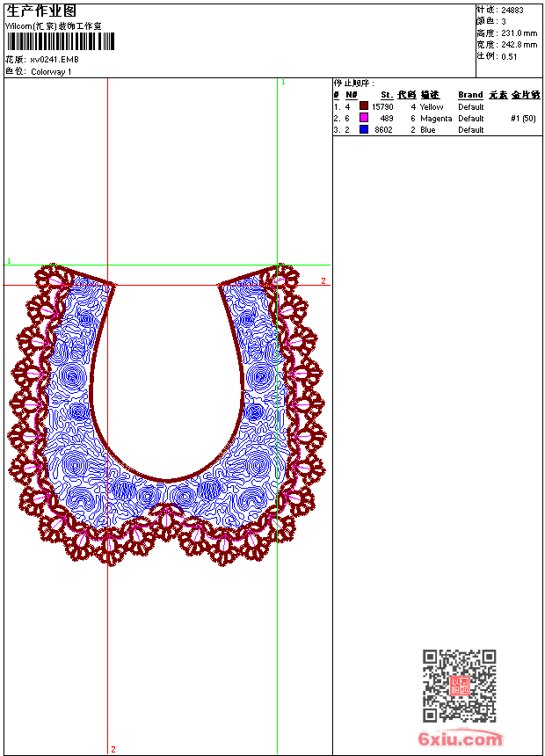
Task: Click the blue thread color swatch
Action: tap(363, 129)
